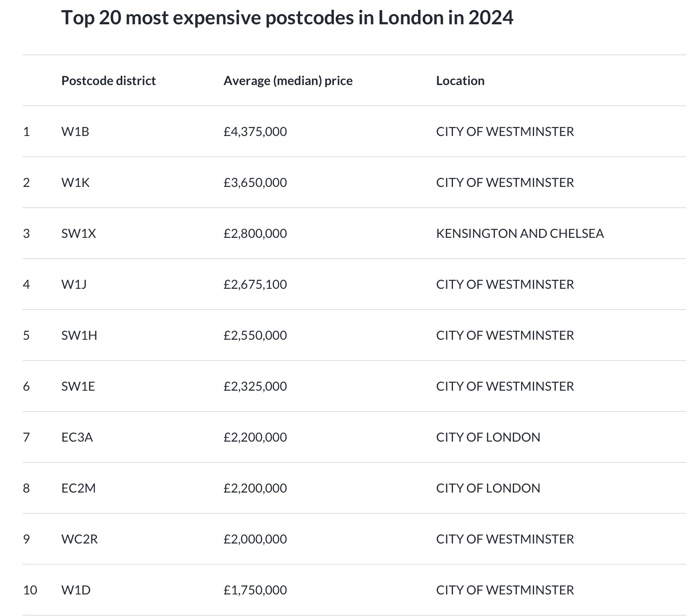Click the £2,675,100 price cell

click(255, 284)
